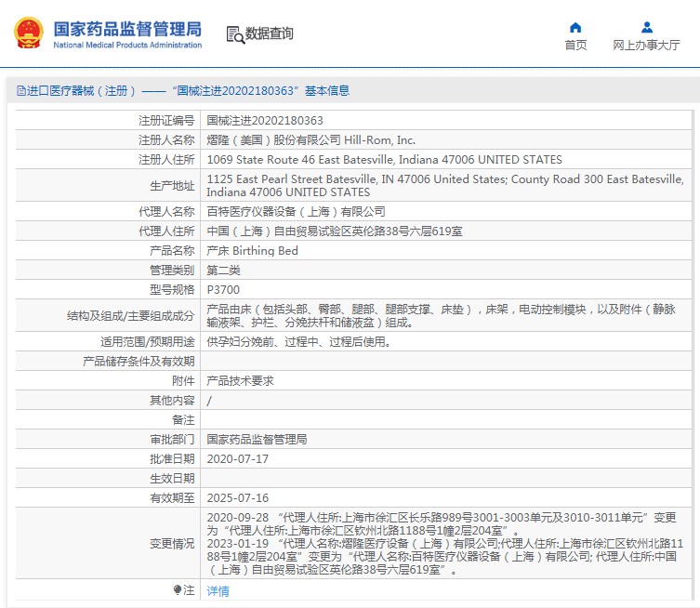
Task: Click the 代理人住所 label
Action: click(166, 231)
